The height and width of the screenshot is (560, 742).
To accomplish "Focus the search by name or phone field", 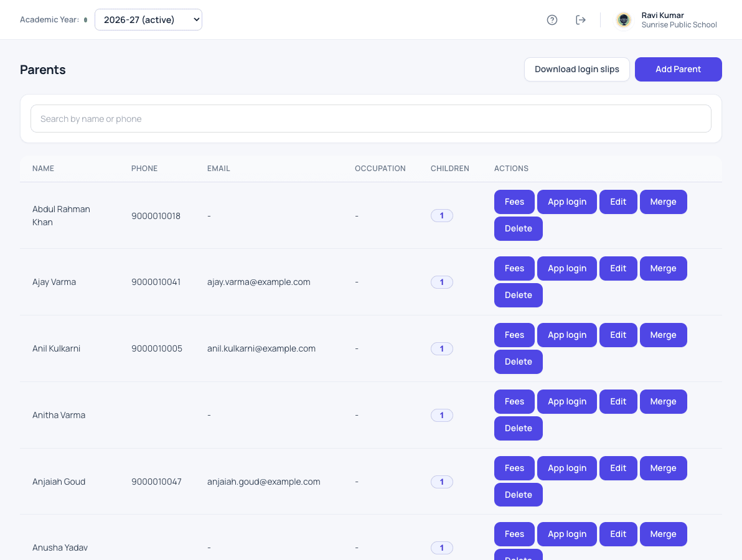I will pos(370,119).
